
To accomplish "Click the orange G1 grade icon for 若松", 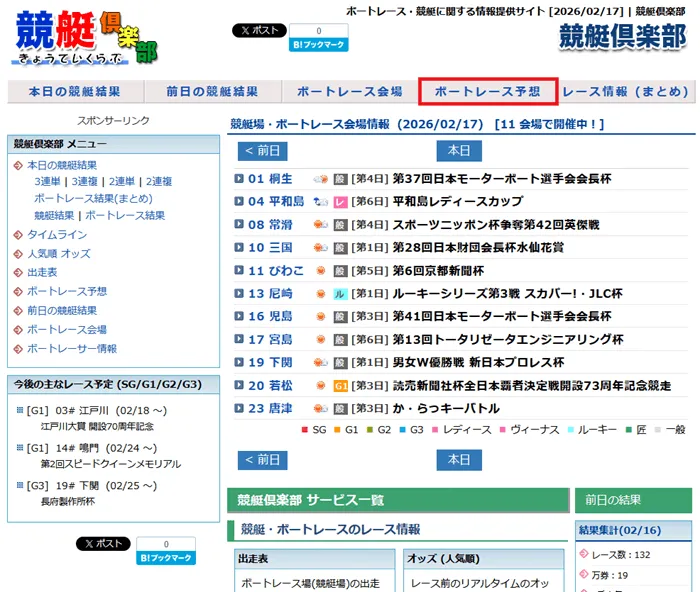I will click(x=340, y=385).
